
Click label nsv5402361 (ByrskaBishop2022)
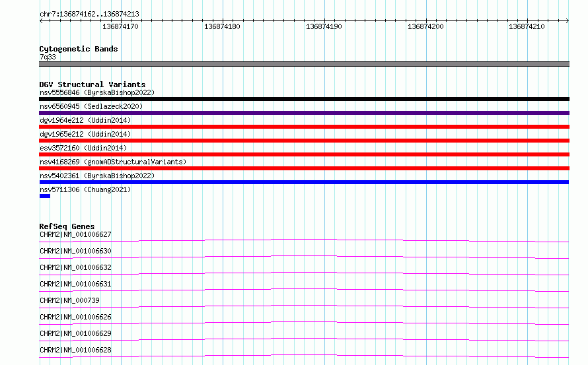(x=97, y=176)
